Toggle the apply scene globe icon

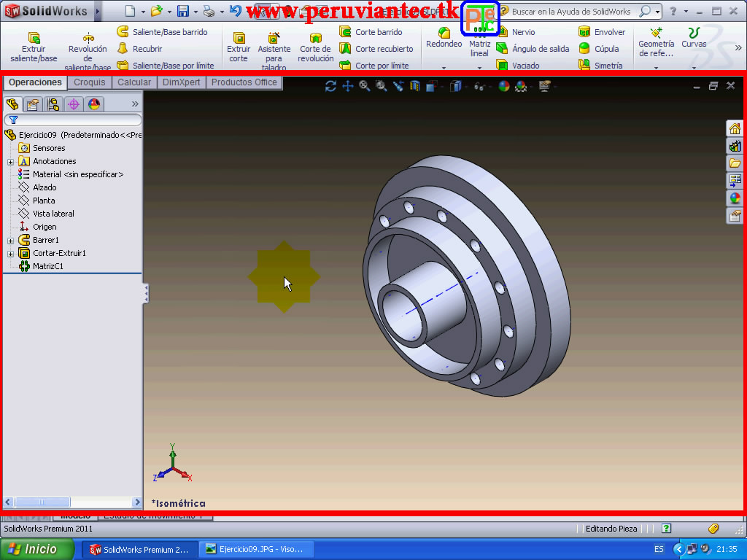520,85
